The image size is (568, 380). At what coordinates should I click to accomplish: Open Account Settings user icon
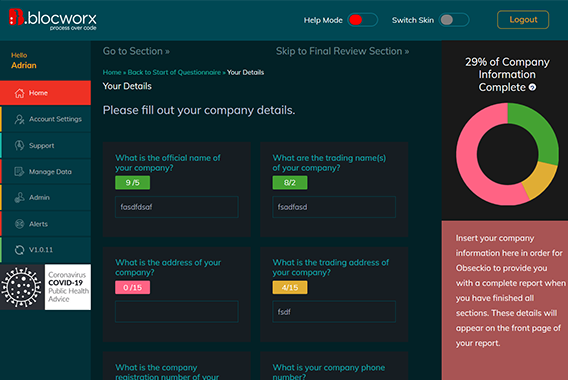(x=19, y=119)
